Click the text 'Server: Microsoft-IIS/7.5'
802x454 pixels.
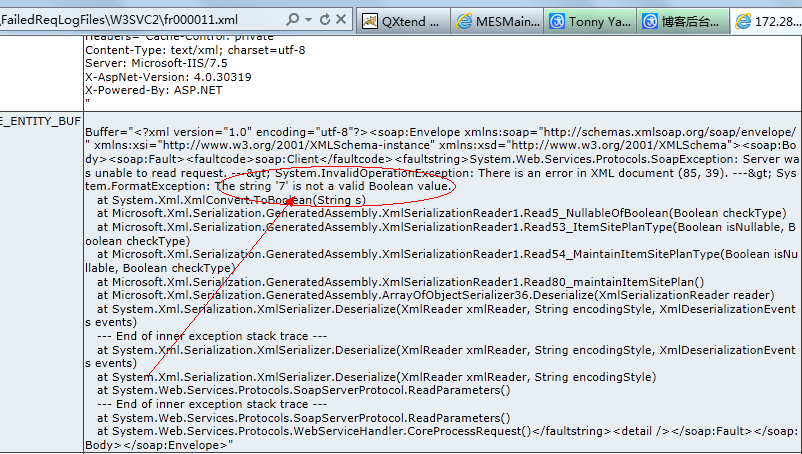(156, 63)
